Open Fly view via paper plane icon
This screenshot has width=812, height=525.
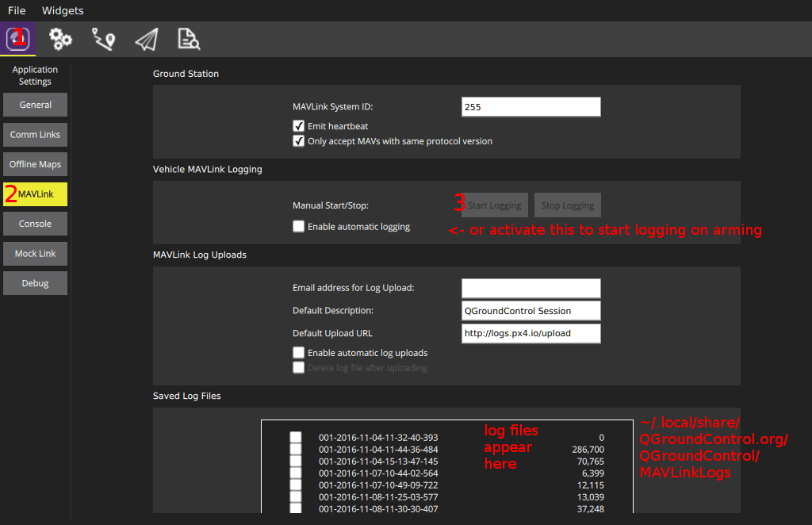pyautogui.click(x=146, y=38)
